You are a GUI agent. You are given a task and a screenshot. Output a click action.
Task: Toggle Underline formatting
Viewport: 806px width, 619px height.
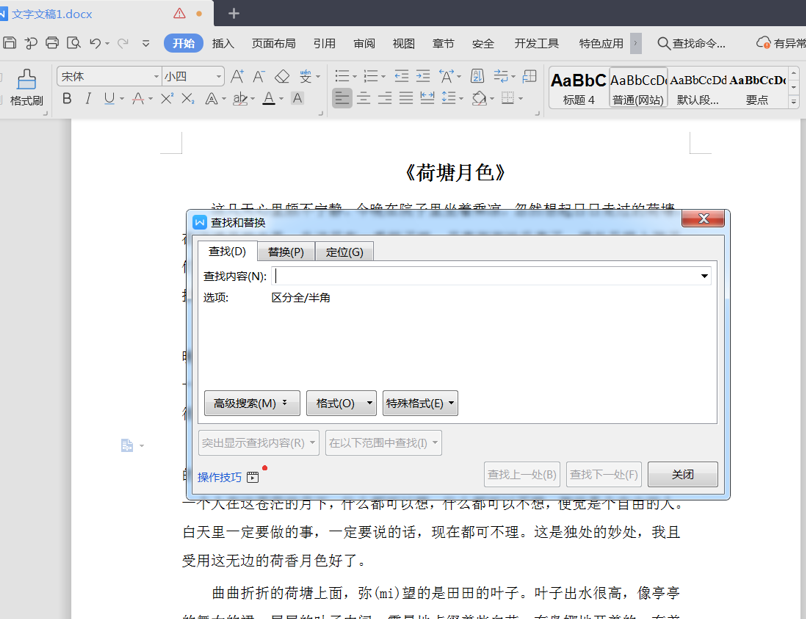pos(109,98)
